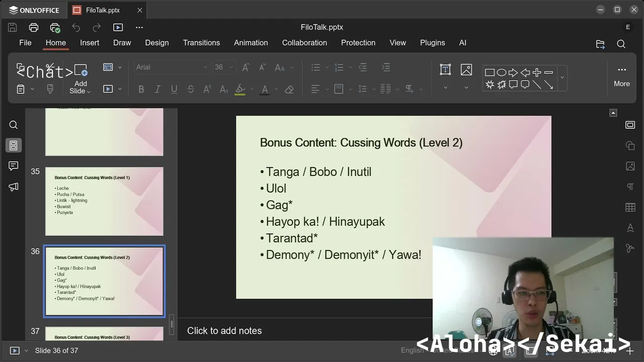Toggle subscript formatting
Viewport: 644px width, 362px height.
point(224,89)
